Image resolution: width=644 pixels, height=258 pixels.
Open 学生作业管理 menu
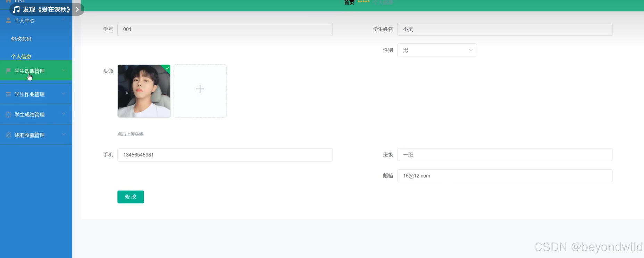(36, 94)
